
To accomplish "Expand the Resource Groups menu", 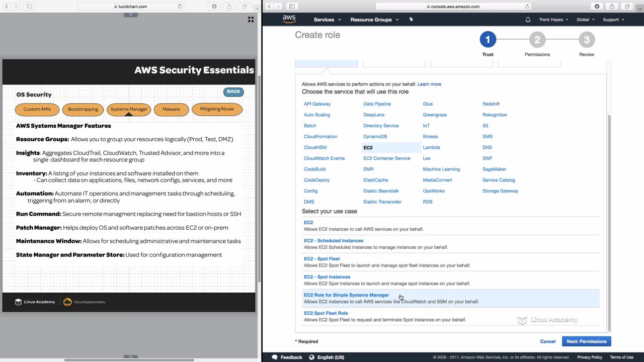I will (x=374, y=20).
